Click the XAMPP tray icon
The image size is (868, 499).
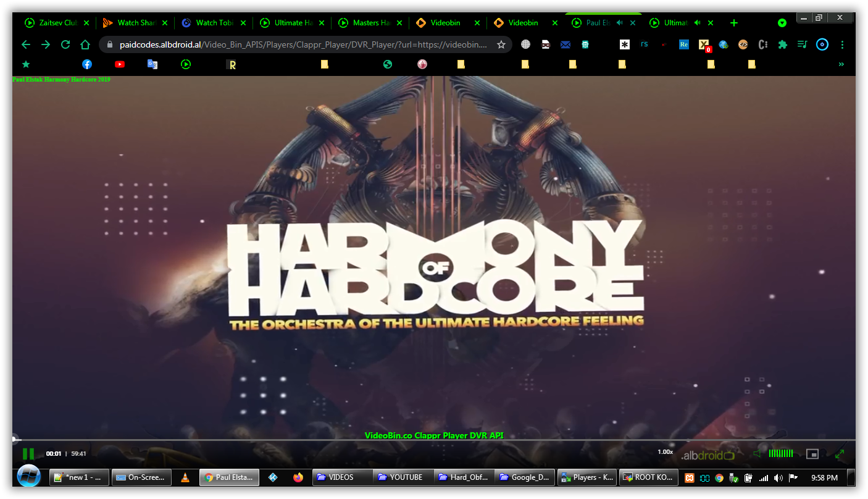690,477
